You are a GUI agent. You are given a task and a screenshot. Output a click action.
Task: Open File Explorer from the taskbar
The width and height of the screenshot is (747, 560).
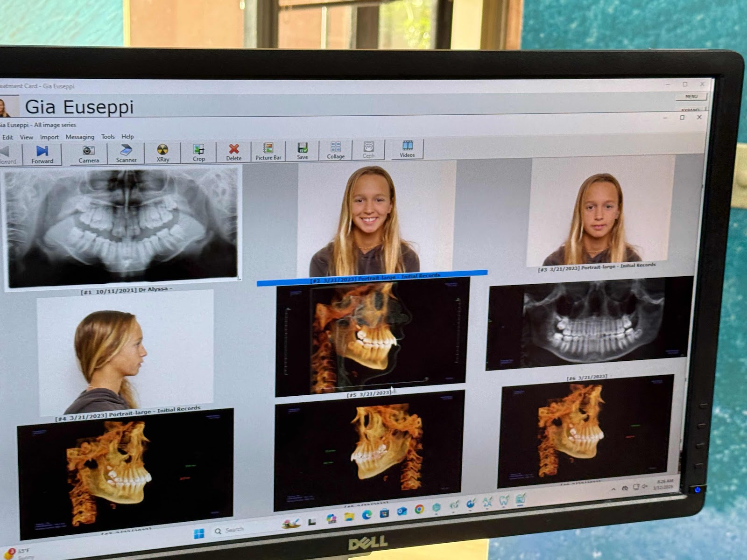pos(349,516)
